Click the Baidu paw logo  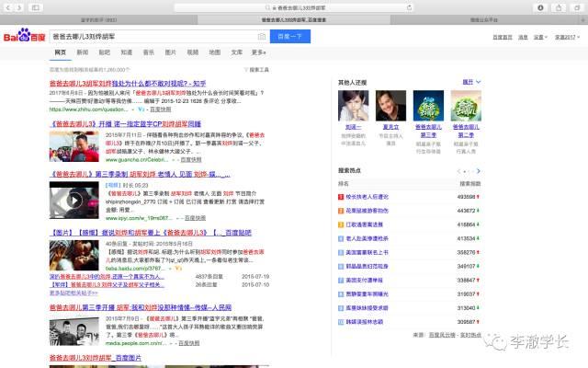click(25, 35)
